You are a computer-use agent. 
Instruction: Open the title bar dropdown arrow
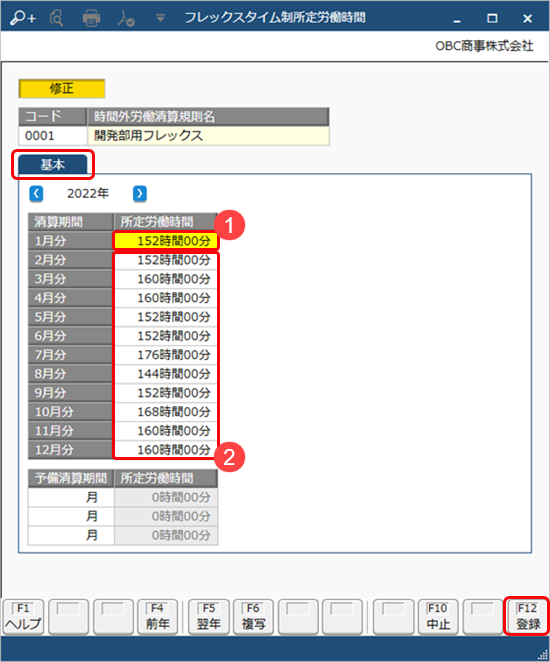pos(160,18)
